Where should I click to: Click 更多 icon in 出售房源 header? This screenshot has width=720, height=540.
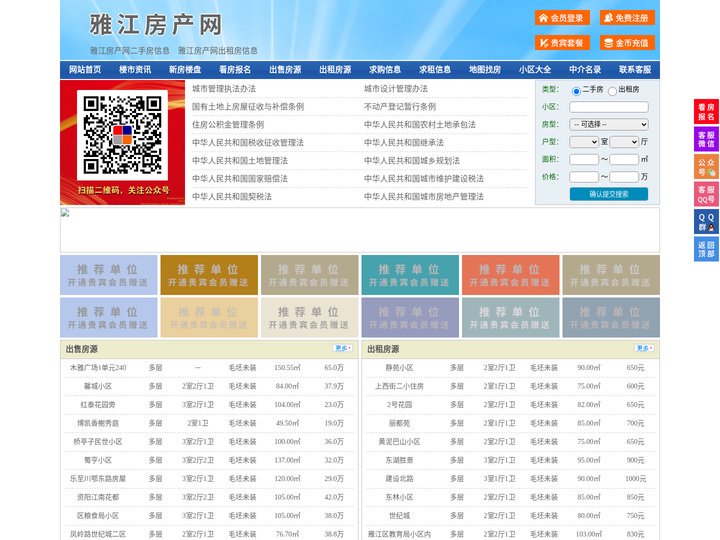pos(343,349)
